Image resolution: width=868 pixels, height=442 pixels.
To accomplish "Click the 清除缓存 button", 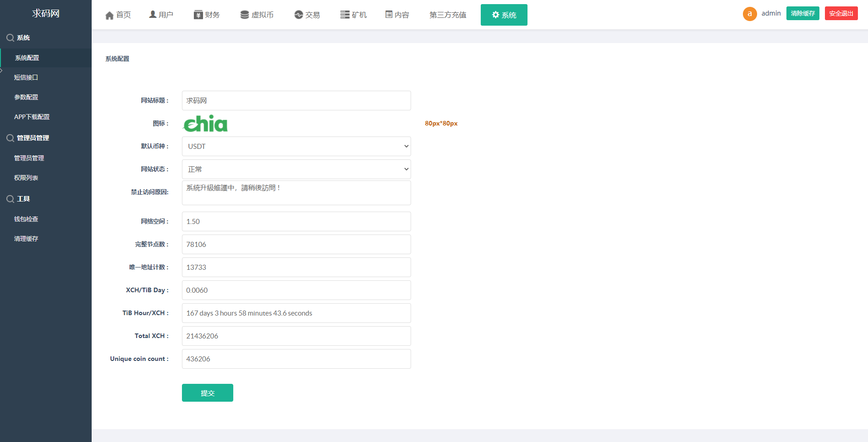I will pyautogui.click(x=803, y=13).
